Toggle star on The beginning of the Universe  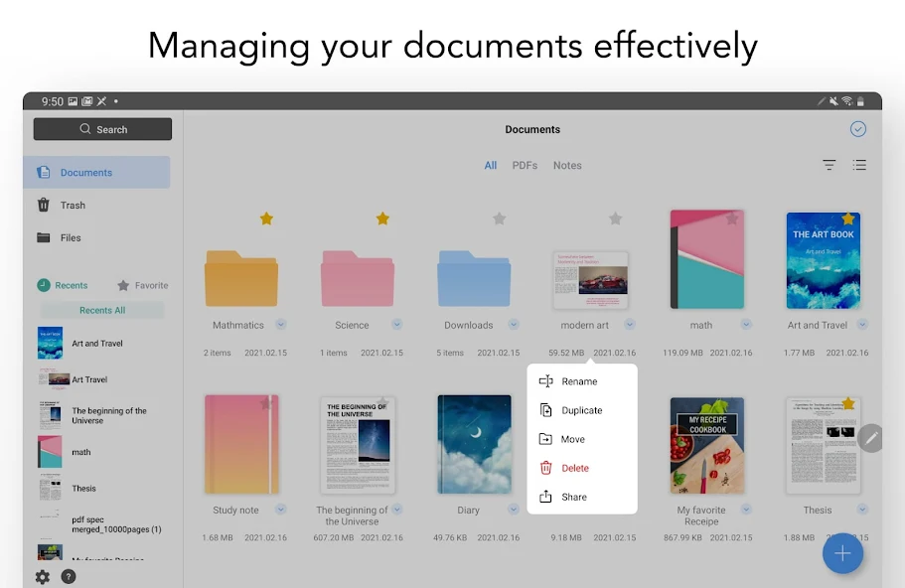(382, 402)
